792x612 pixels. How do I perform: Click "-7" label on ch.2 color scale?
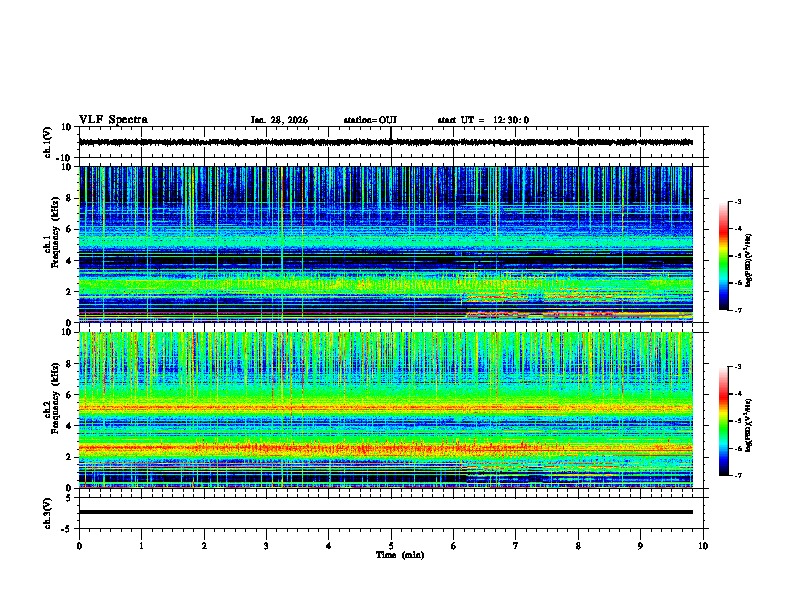pos(738,475)
